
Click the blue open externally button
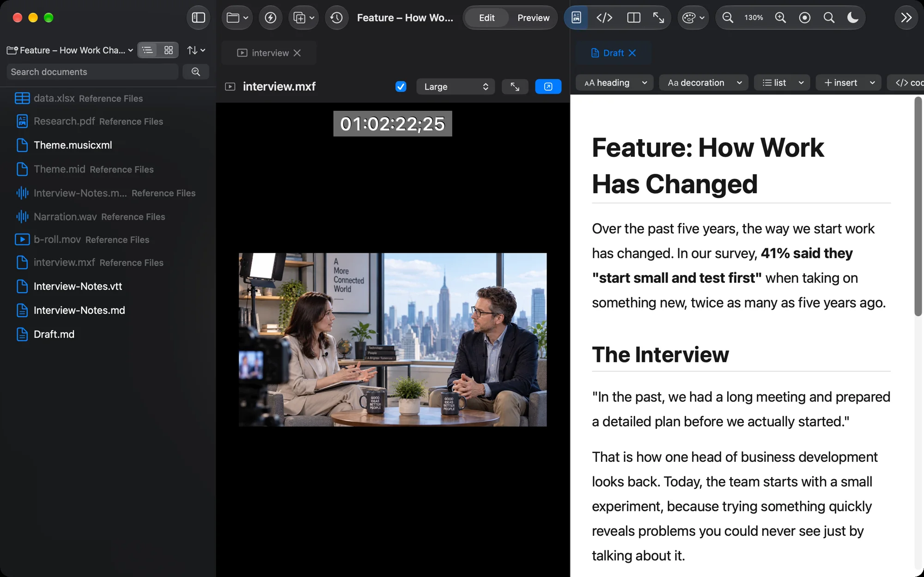click(x=548, y=86)
